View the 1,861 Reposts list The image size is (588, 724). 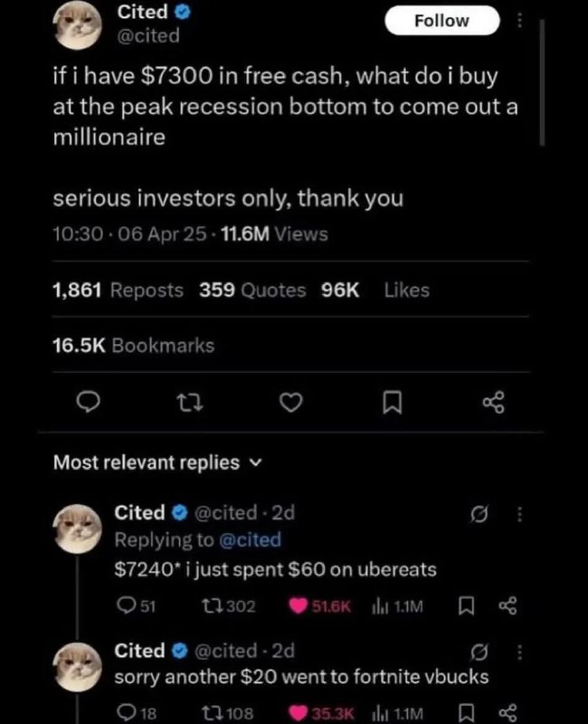[118, 290]
